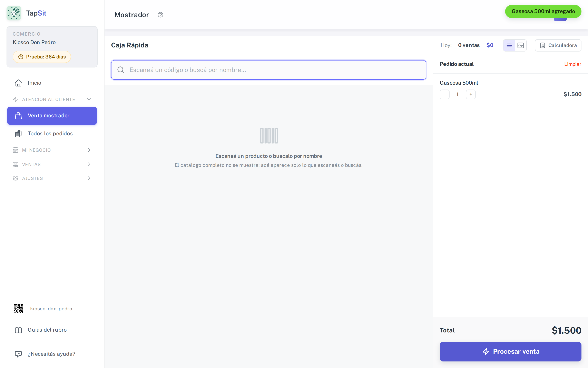
Task: Open the Calculadora button
Action: (x=558, y=45)
